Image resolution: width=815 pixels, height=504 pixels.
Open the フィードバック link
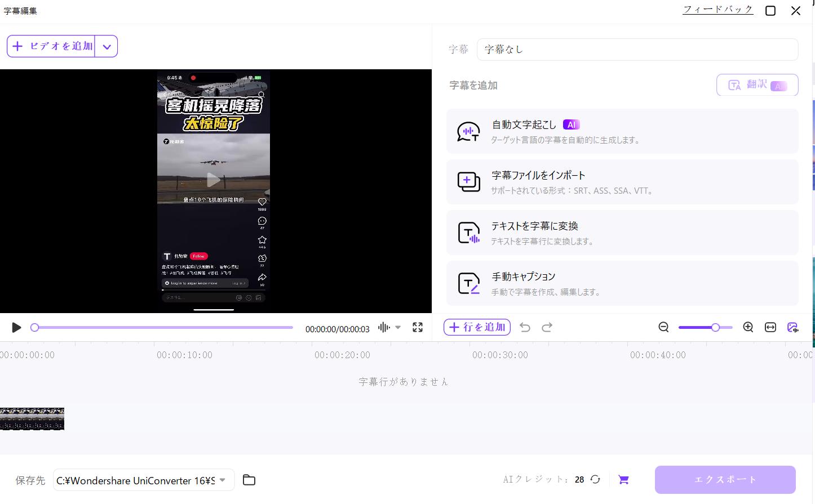click(x=717, y=10)
